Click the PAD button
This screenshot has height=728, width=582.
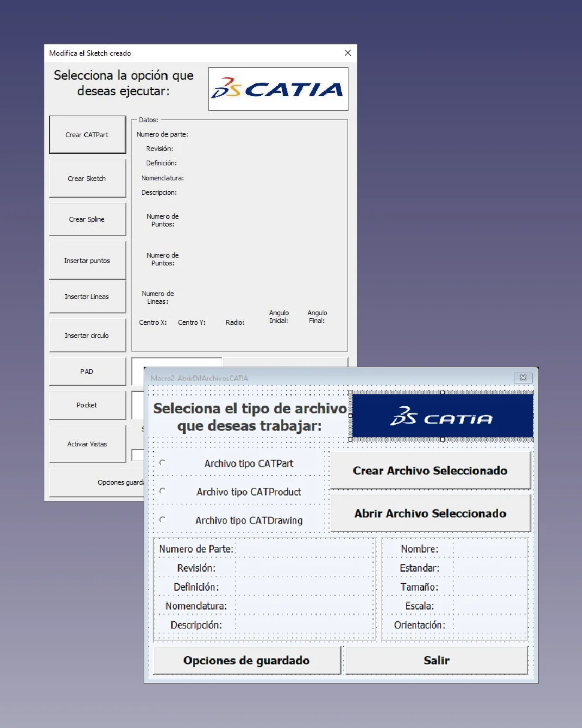87,371
